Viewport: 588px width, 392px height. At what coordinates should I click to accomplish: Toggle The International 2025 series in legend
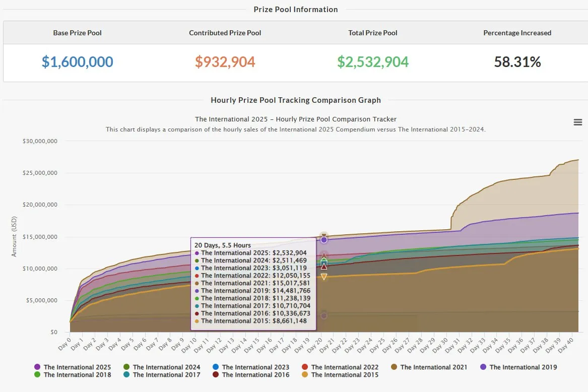(x=73, y=367)
